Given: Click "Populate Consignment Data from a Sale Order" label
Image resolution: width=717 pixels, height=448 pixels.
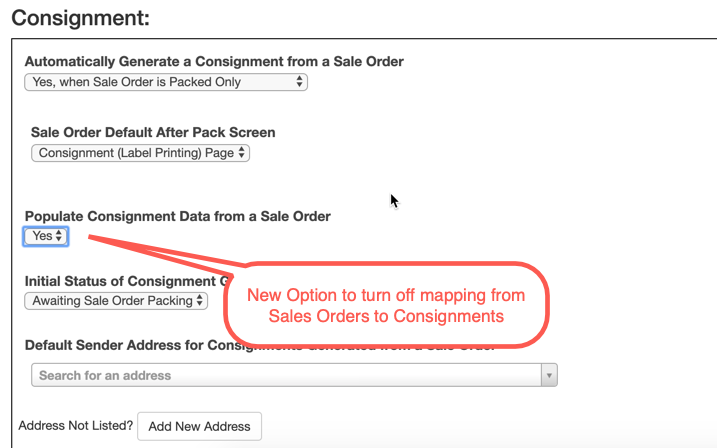Looking at the screenshot, I should click(177, 216).
